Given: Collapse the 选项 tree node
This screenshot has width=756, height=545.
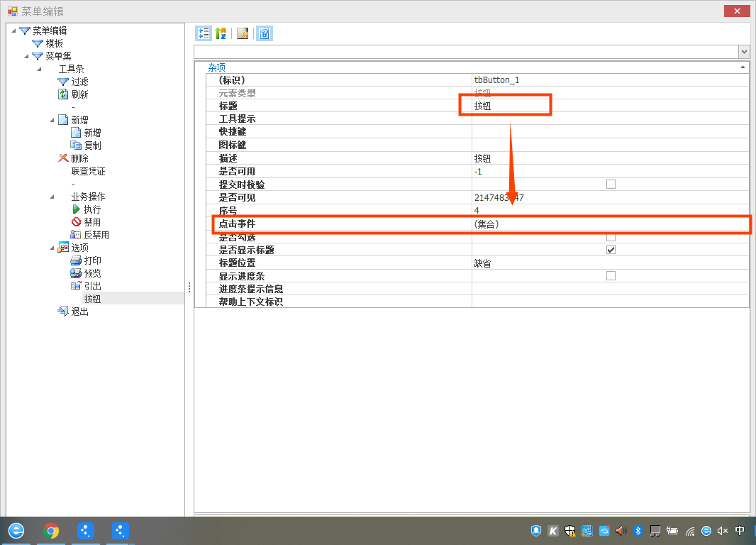Looking at the screenshot, I should click(x=52, y=248).
